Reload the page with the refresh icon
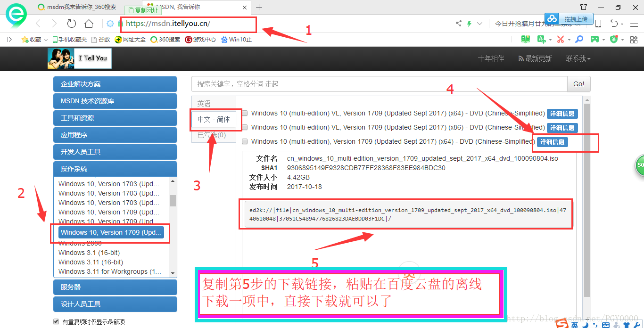The image size is (644, 328). [x=72, y=24]
